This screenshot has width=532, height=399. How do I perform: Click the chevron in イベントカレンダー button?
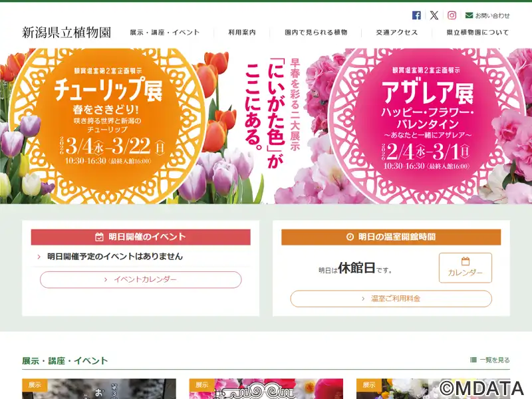pos(106,280)
